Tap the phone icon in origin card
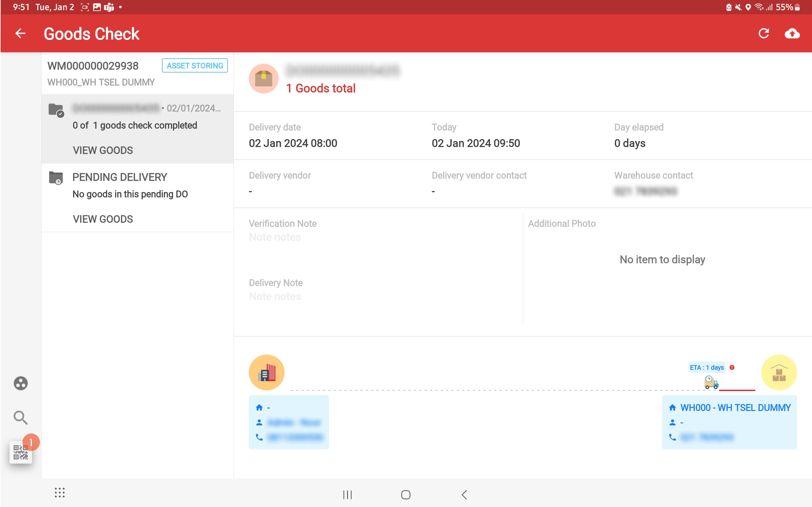The width and height of the screenshot is (812, 507). pyautogui.click(x=259, y=437)
